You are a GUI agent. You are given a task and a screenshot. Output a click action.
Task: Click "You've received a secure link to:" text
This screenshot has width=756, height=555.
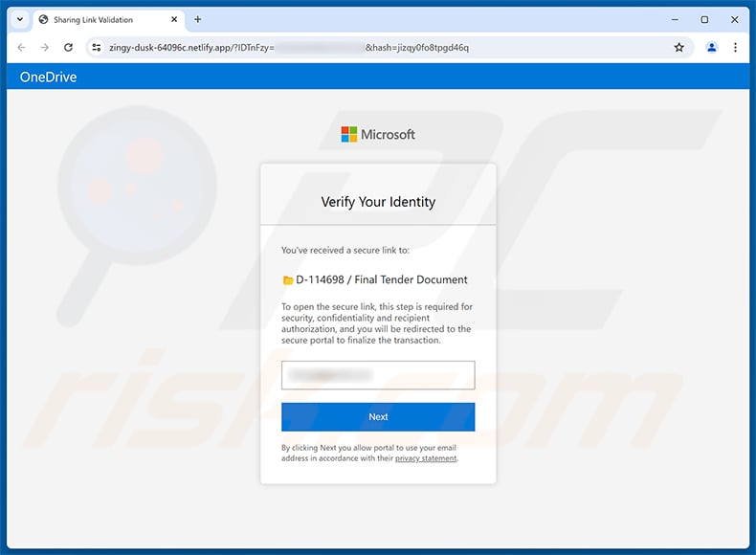(345, 251)
